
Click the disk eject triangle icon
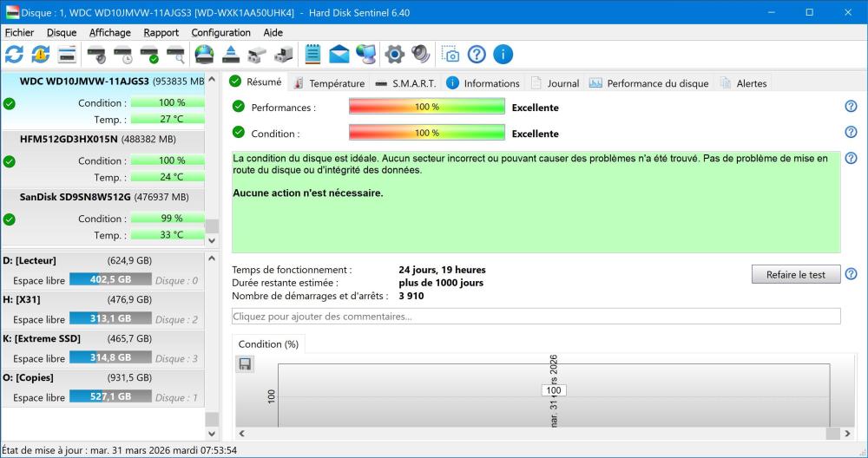point(231,54)
